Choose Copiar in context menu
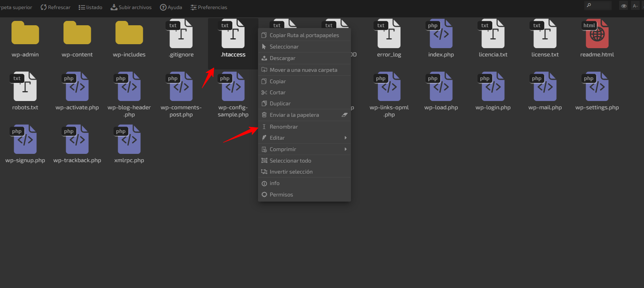The image size is (644, 288). pyautogui.click(x=304, y=81)
